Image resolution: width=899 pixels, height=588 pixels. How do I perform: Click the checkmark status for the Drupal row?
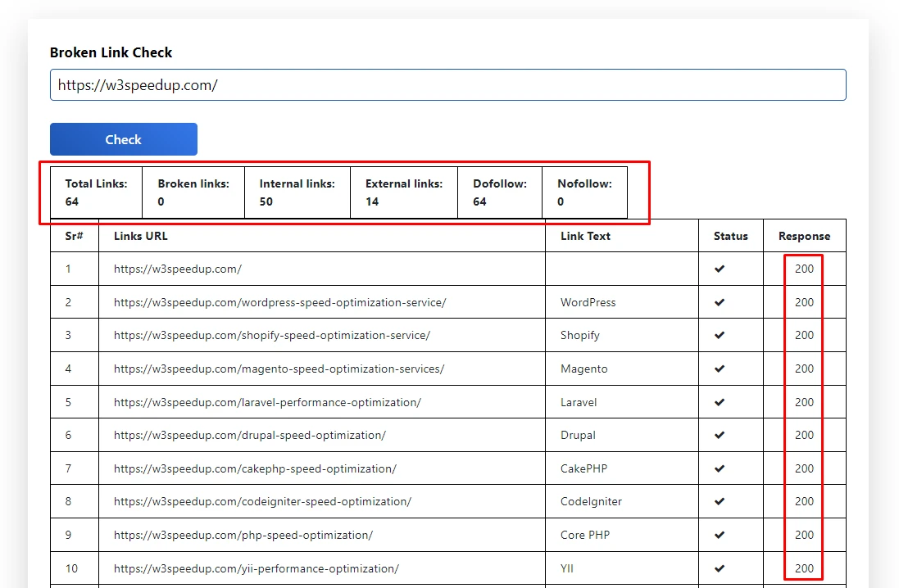tap(720, 435)
